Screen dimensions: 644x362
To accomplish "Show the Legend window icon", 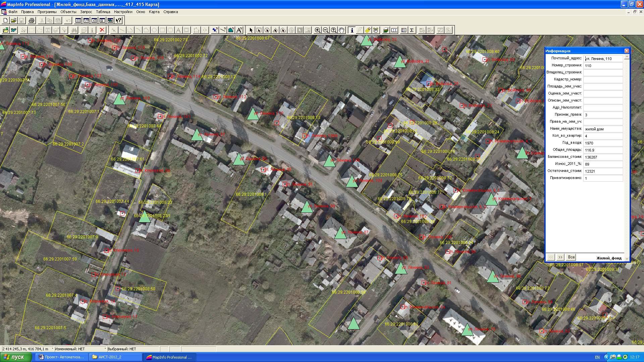I will click(x=404, y=30).
